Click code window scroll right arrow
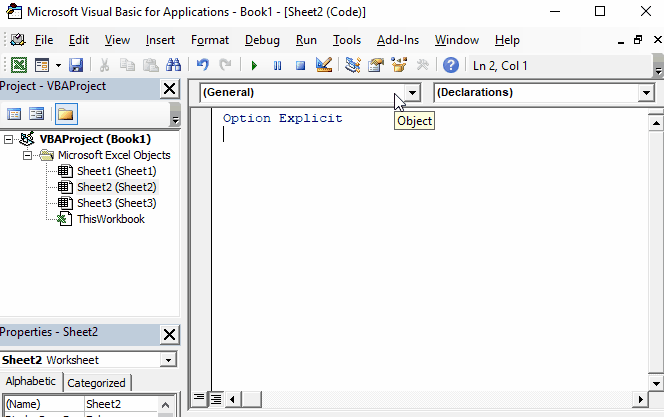This screenshot has height=417, width=664. click(x=640, y=399)
